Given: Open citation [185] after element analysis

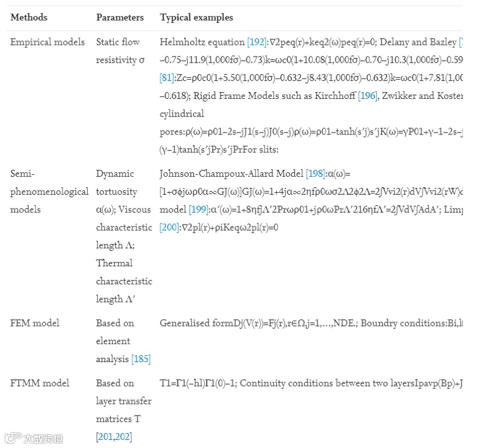Looking at the screenshot, I should (x=141, y=359).
